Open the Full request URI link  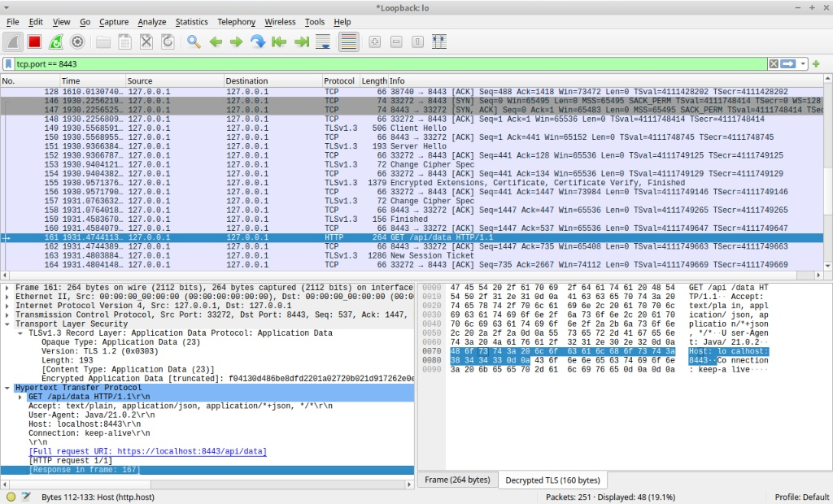(x=148, y=451)
